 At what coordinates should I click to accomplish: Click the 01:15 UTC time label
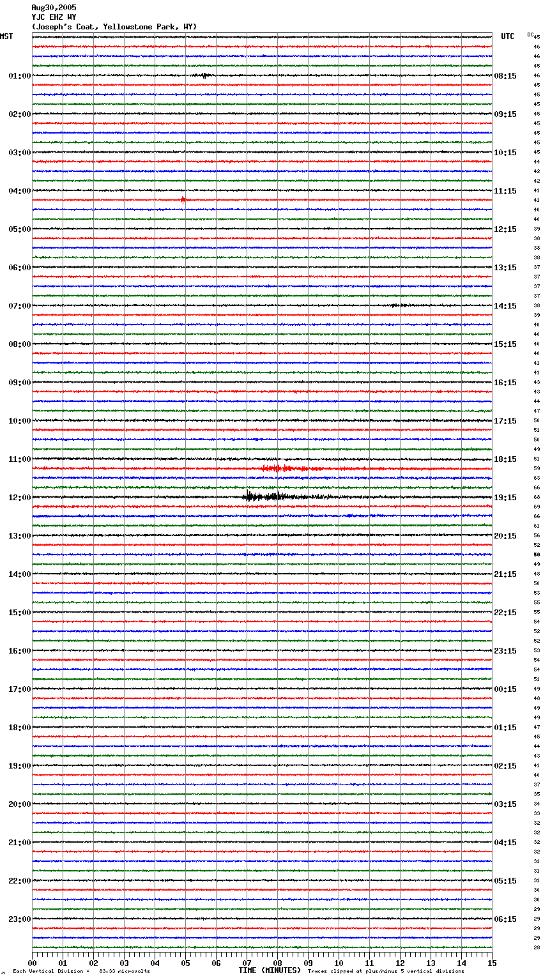click(x=505, y=728)
